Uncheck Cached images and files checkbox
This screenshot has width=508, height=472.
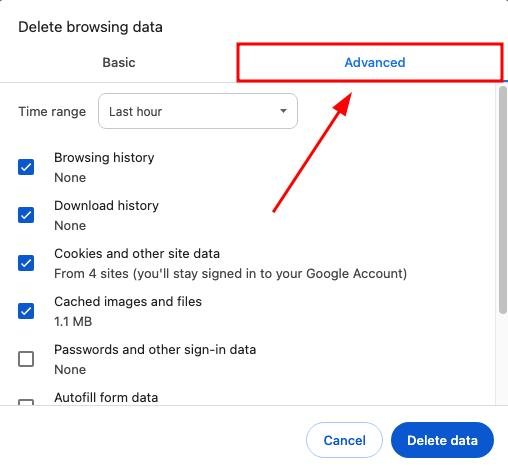26,311
